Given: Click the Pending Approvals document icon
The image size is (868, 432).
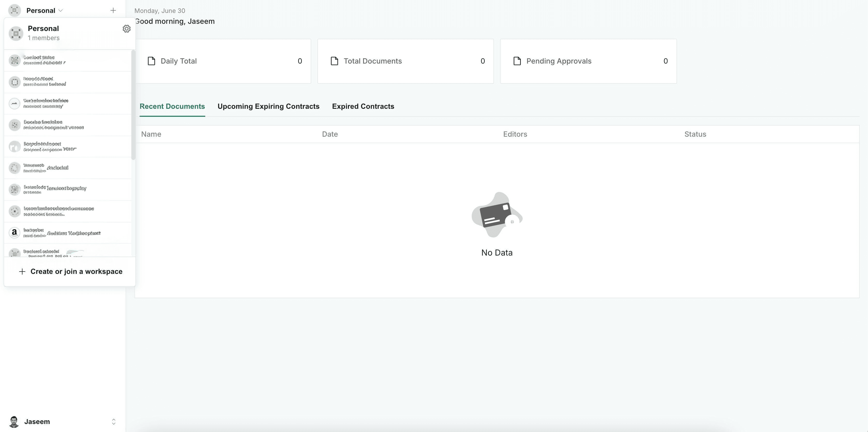Looking at the screenshot, I should 517,61.
